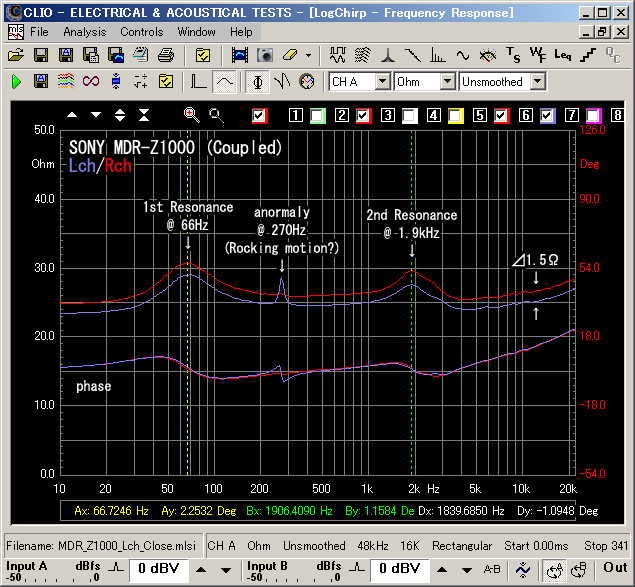The width and height of the screenshot is (635, 587).
Task: Open the waterfall analysis icon
Action: [362, 55]
